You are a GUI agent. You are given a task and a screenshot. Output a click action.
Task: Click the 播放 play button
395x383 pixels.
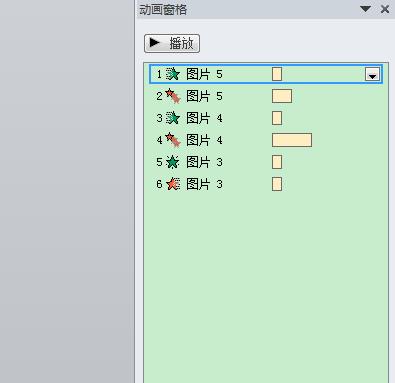pyautogui.click(x=172, y=43)
